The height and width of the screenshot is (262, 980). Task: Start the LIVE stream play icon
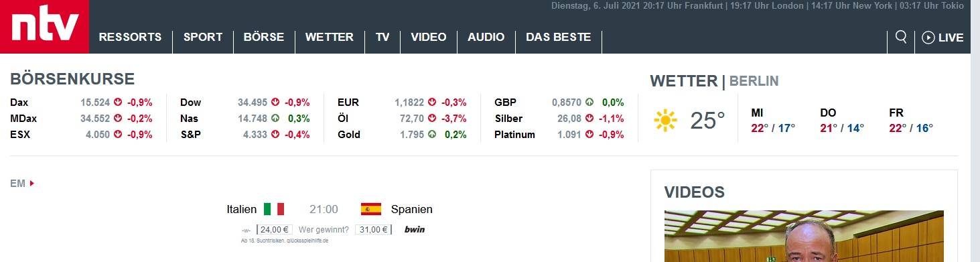coord(928,38)
